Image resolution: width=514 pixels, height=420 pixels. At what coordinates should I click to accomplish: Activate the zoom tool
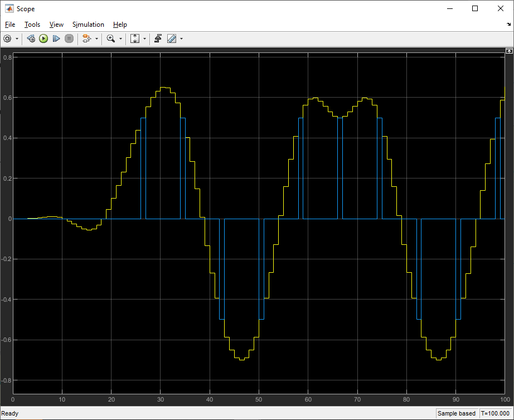(x=111, y=38)
